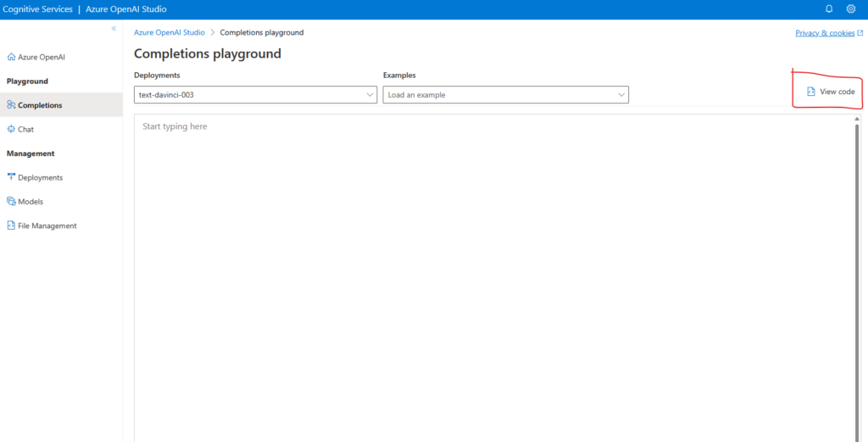Click Cognitive Services in the top header

coord(36,9)
